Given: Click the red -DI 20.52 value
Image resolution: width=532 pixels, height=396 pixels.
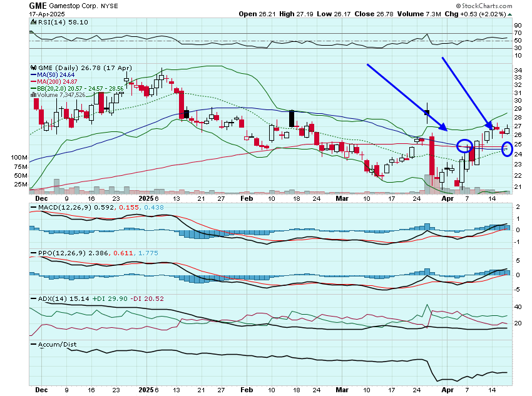Looking at the screenshot, I should coord(146,298).
